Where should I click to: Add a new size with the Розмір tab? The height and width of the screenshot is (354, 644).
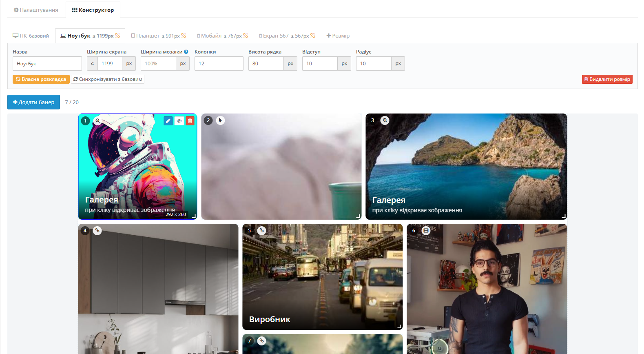pyautogui.click(x=338, y=36)
